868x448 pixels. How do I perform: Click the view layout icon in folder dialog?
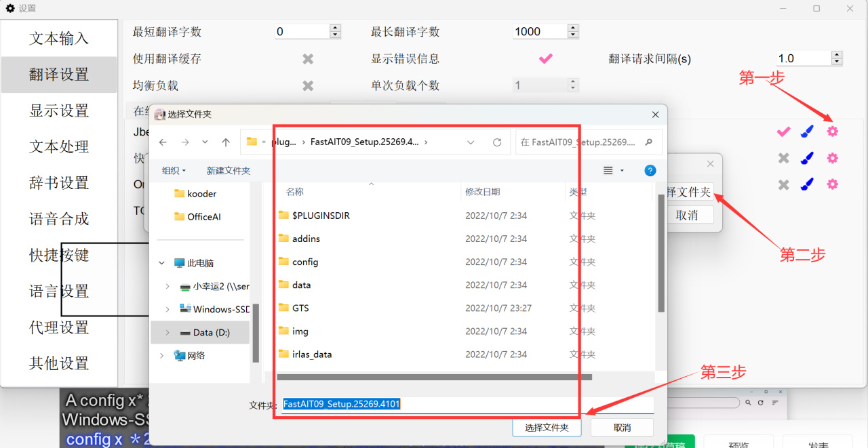[608, 171]
